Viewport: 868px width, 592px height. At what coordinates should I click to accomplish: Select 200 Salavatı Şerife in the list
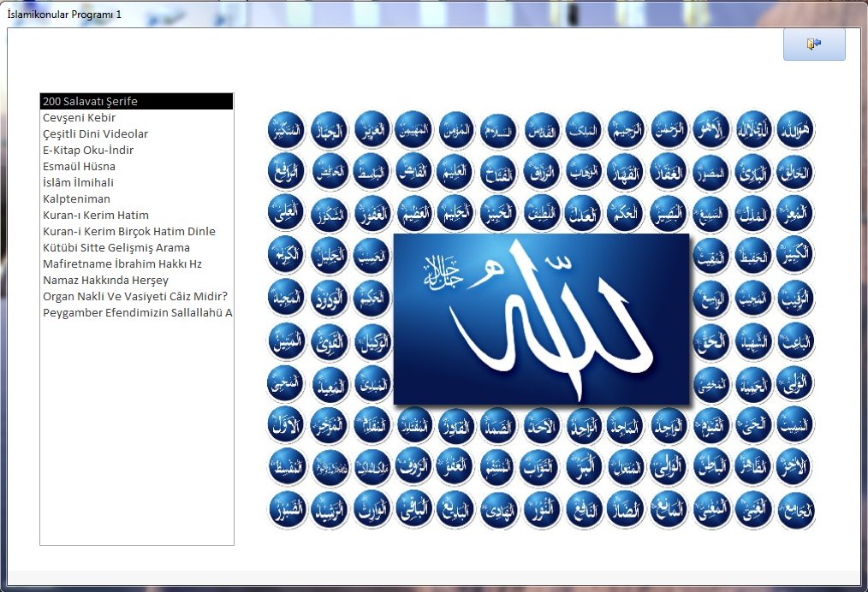point(137,102)
